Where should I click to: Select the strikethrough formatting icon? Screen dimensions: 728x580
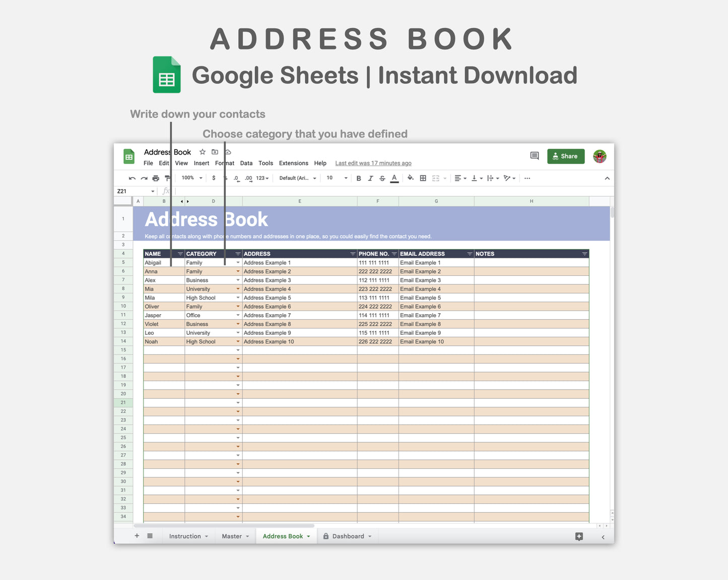382,178
